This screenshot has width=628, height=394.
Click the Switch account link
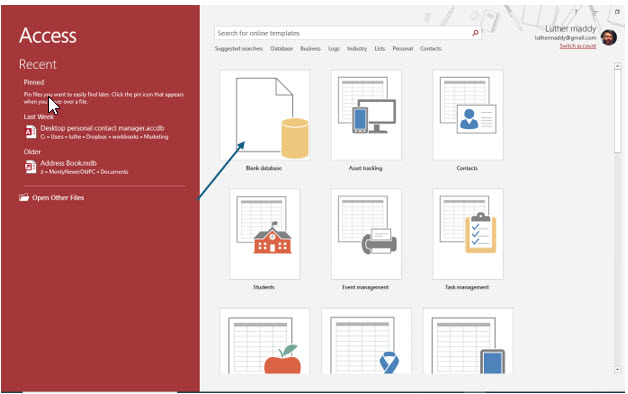coord(578,46)
